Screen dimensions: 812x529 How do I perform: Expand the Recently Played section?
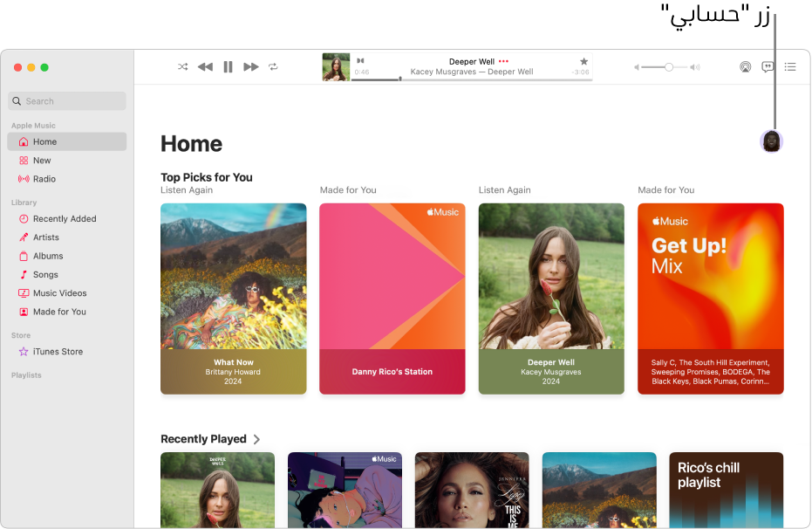[256, 439]
